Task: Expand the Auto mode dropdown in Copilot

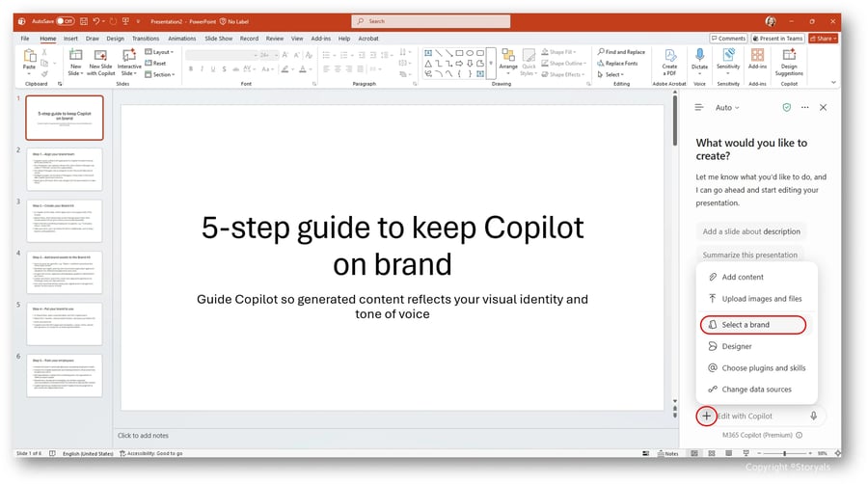Action: 727,108
